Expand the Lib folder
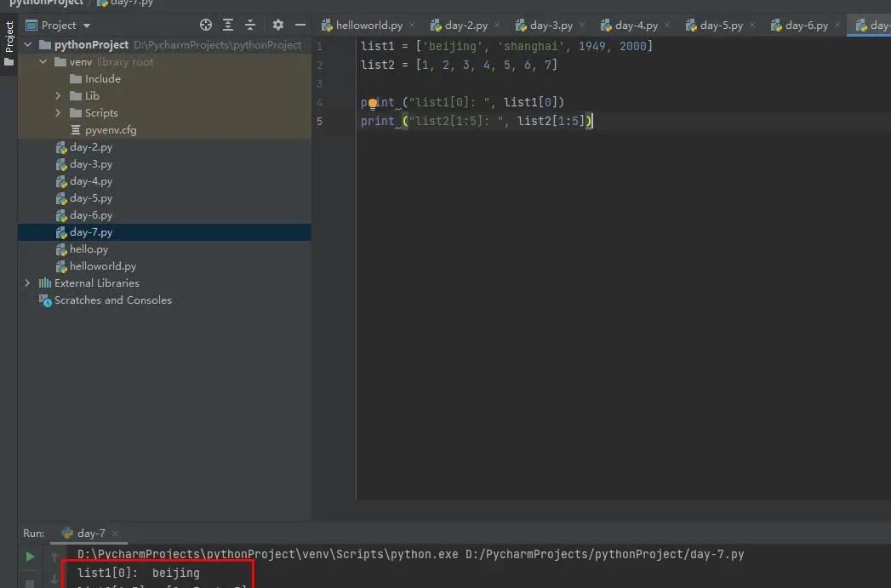891x588 pixels. tap(58, 95)
